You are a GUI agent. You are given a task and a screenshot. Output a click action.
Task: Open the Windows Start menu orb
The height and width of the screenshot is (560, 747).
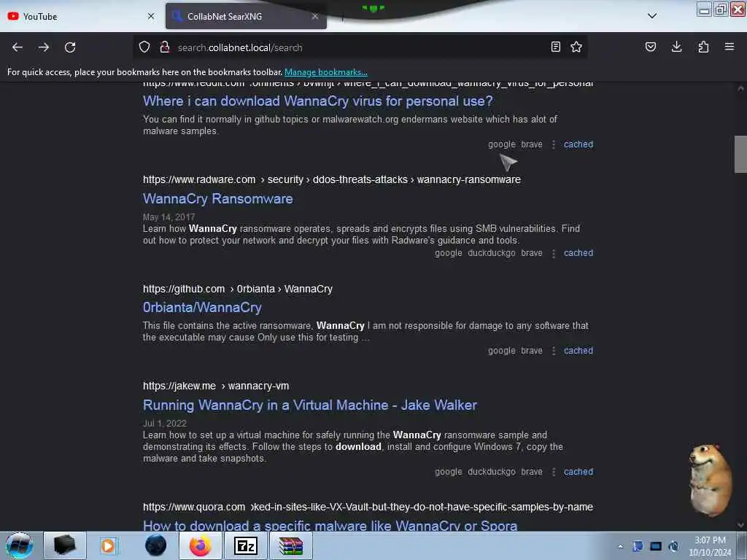20,545
